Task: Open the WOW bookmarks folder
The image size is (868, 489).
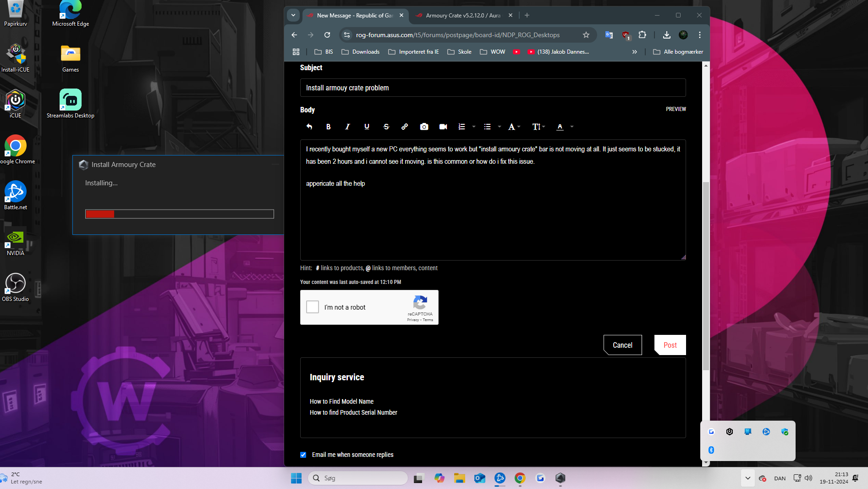Action: coord(493,52)
